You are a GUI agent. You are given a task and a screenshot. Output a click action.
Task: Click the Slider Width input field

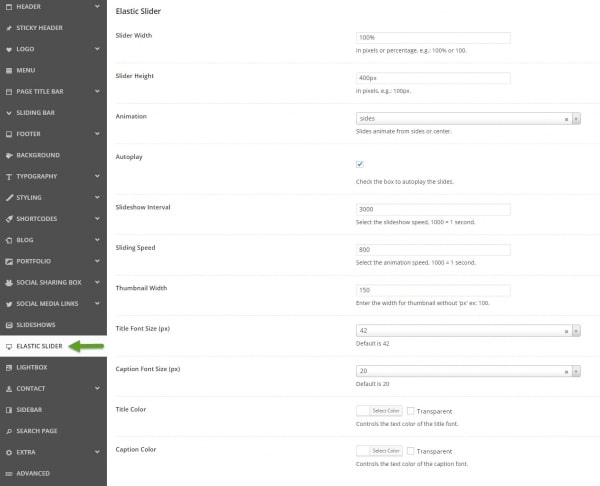click(433, 38)
